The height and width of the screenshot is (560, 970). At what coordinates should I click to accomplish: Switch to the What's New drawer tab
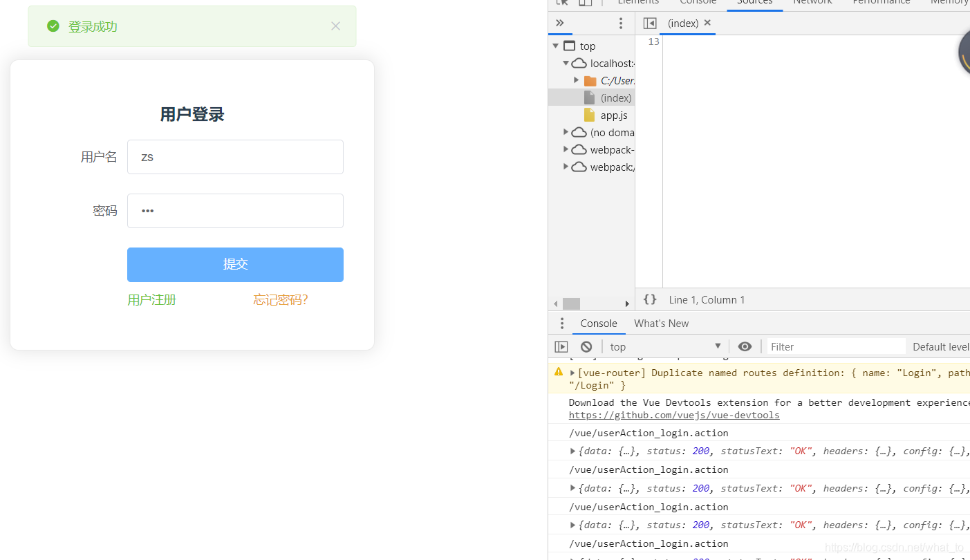(662, 323)
